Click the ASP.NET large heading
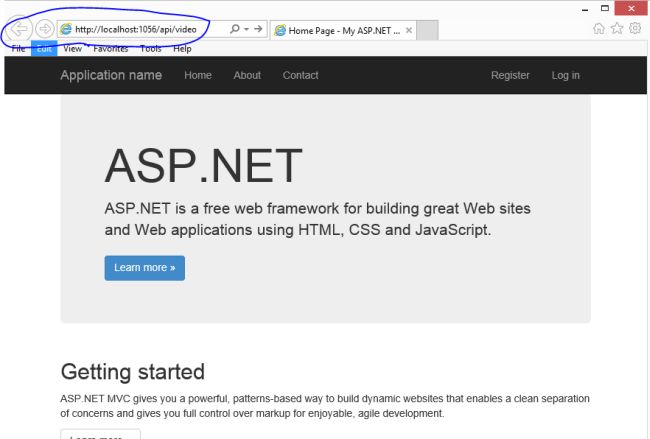Image resolution: width=650 pixels, height=439 pixels. [204, 165]
